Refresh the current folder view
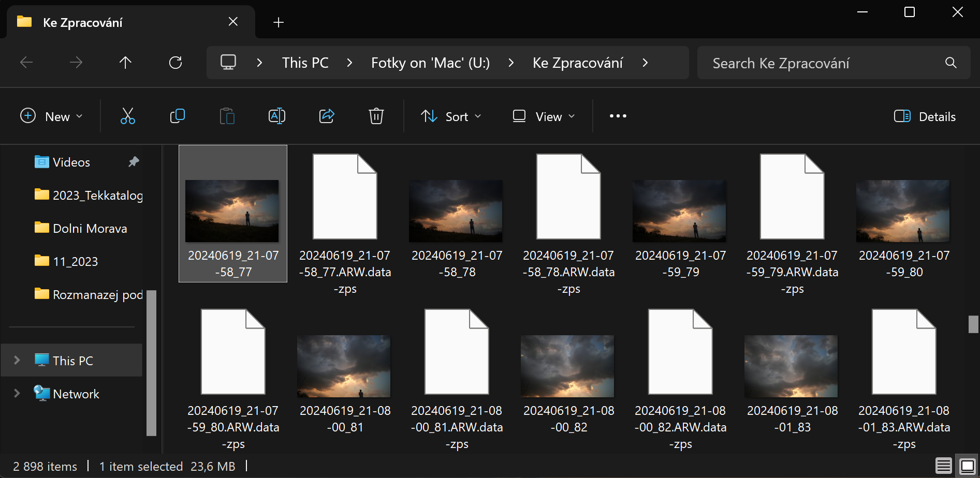Viewport: 980px width, 478px height. coord(175,63)
